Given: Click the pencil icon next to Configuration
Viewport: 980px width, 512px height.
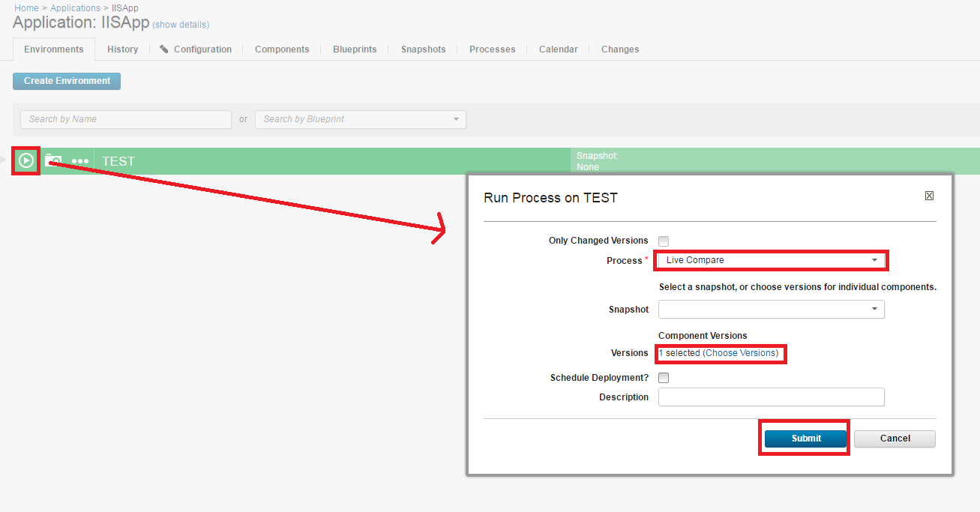Looking at the screenshot, I should tap(164, 49).
